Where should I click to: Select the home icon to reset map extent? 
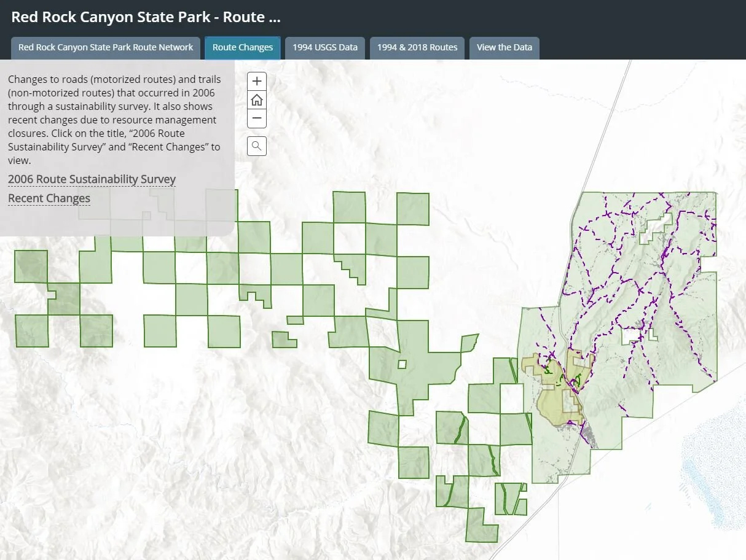click(256, 99)
